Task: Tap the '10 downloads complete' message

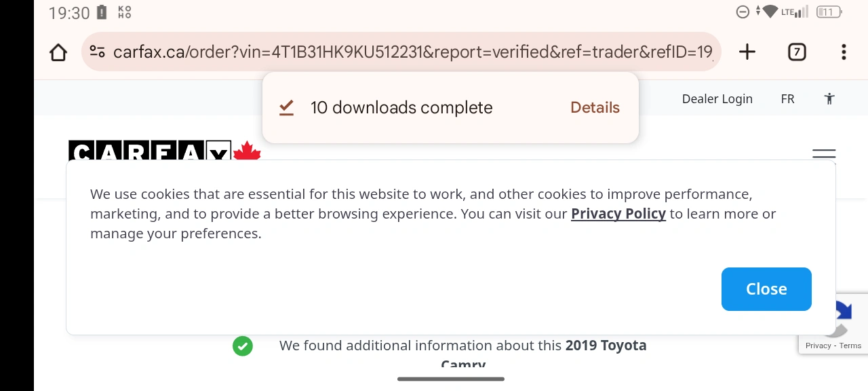Action: [401, 108]
